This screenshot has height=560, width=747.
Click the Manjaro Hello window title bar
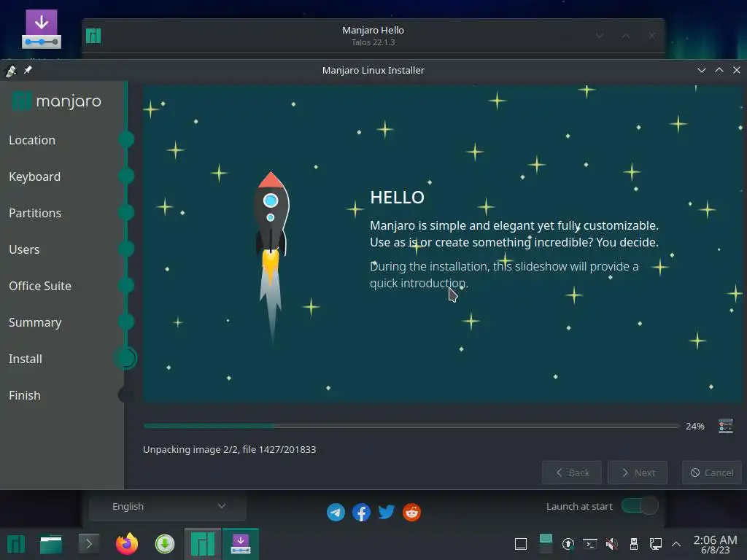tap(373, 36)
